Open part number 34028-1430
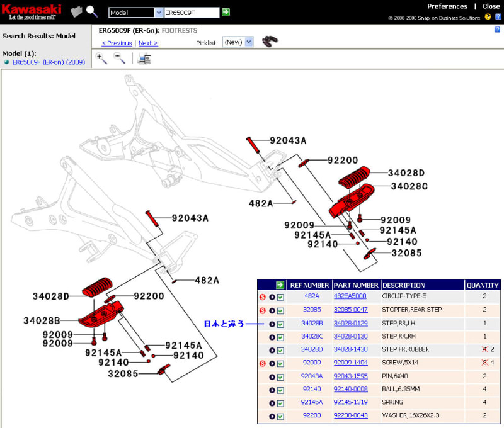 [x=351, y=349]
